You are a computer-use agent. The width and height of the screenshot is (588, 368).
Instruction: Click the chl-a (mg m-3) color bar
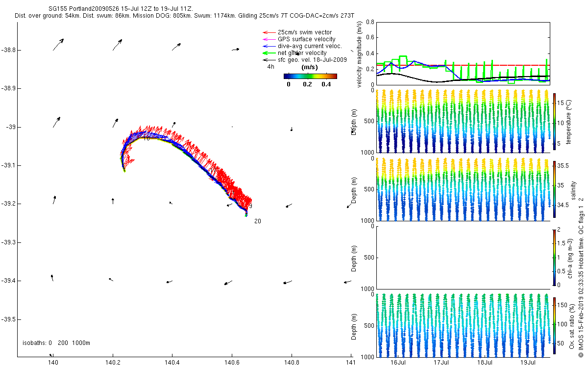554,257
